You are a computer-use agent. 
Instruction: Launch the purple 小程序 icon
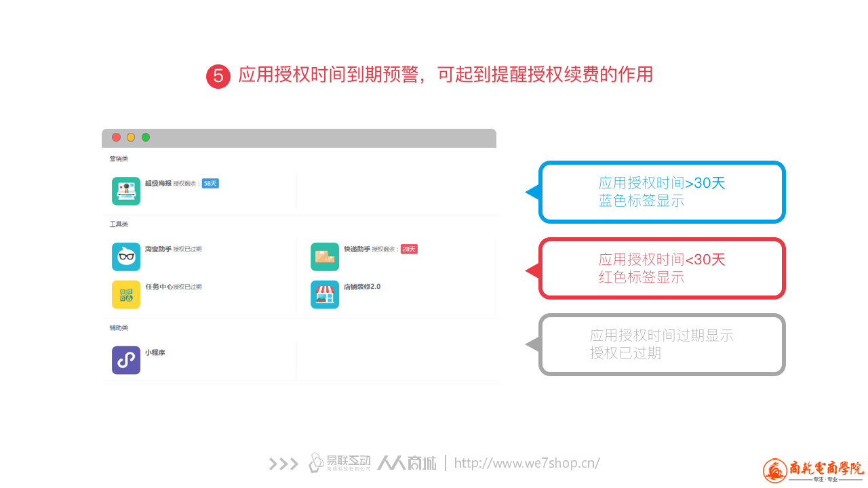coord(126,361)
